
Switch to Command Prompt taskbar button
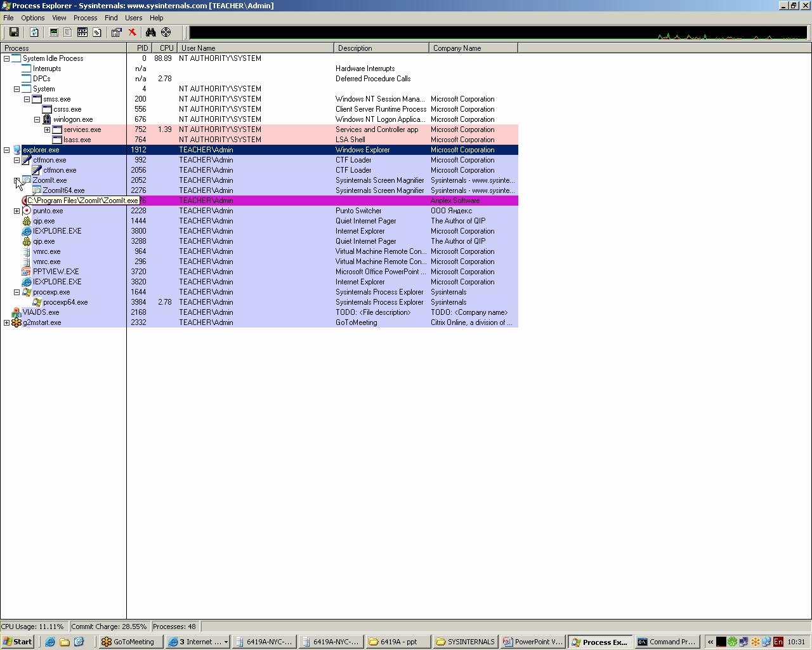(667, 642)
